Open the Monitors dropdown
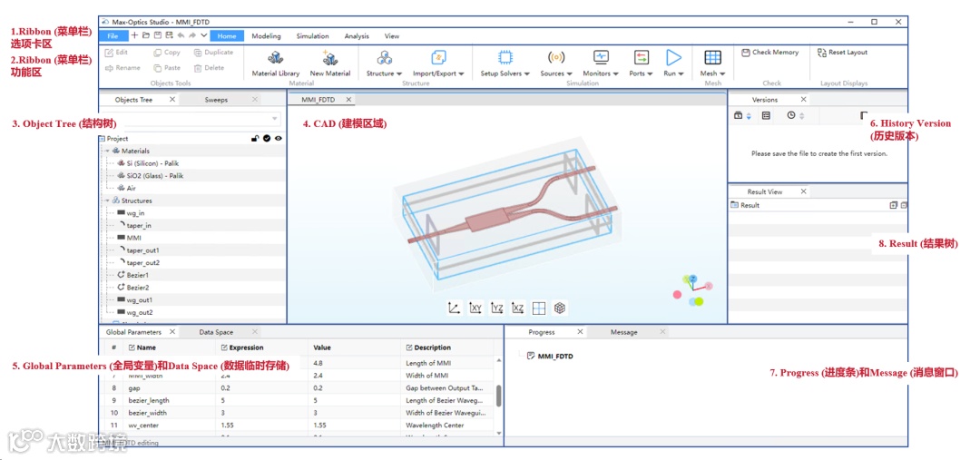Image resolution: width=980 pixels, height=460 pixels. click(x=601, y=64)
